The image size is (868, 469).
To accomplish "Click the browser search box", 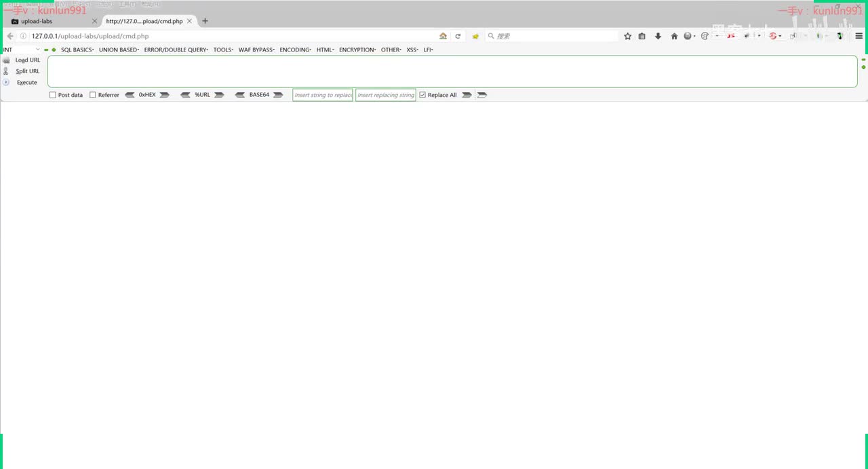I will pyautogui.click(x=553, y=36).
